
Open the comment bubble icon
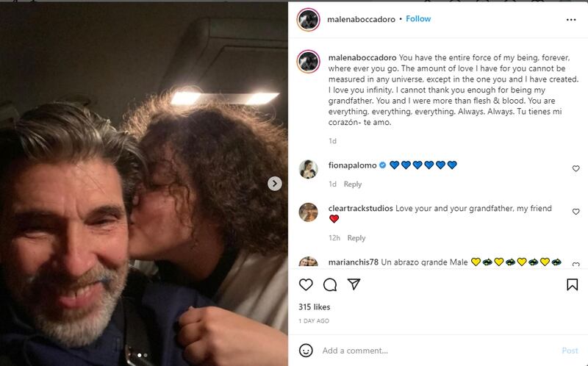pyautogui.click(x=330, y=284)
